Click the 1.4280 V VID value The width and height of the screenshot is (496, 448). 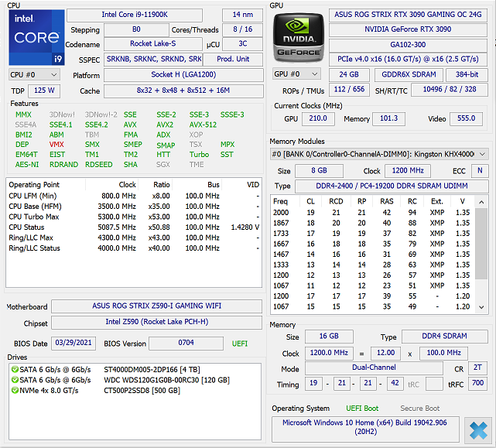tap(245, 227)
